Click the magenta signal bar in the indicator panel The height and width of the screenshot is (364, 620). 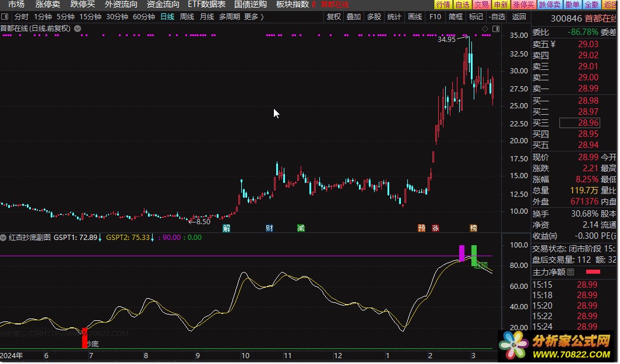click(x=462, y=253)
